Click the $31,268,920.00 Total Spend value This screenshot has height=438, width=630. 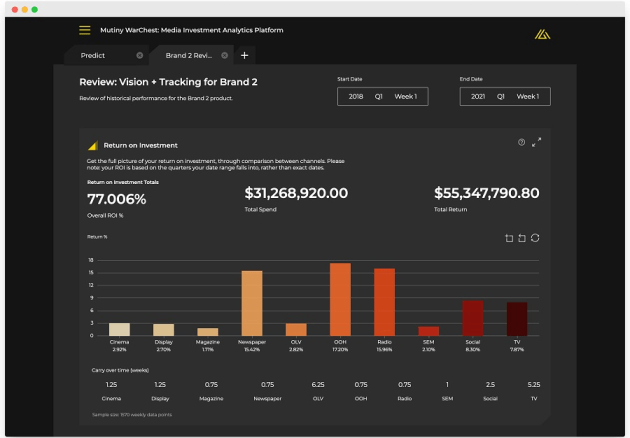click(x=296, y=193)
